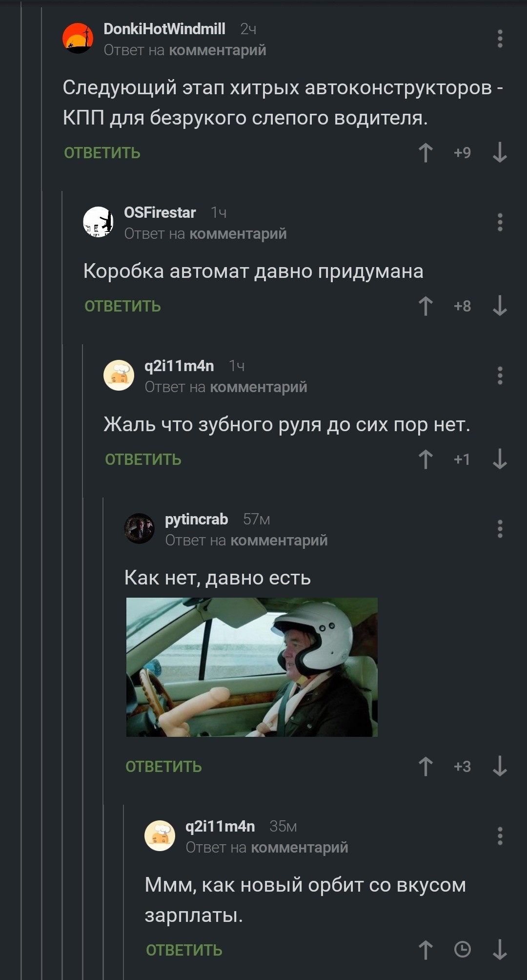The width and height of the screenshot is (527, 980).
Task: Downvote OSFirestar's comment
Action: [500, 306]
